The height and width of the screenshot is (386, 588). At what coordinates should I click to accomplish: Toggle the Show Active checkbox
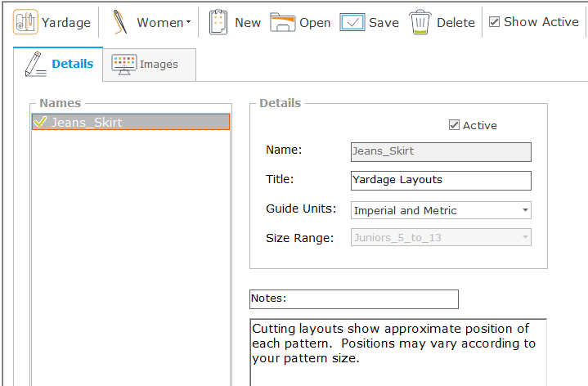coord(494,22)
